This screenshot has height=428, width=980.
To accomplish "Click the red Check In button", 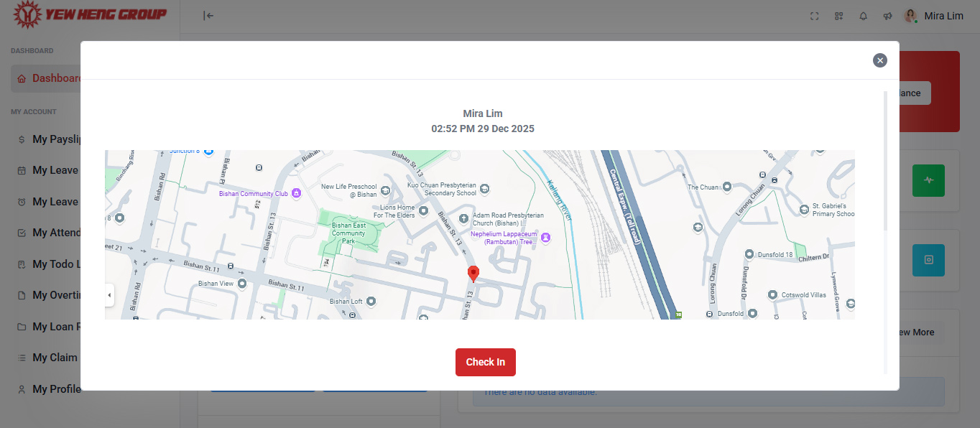I will click(485, 362).
